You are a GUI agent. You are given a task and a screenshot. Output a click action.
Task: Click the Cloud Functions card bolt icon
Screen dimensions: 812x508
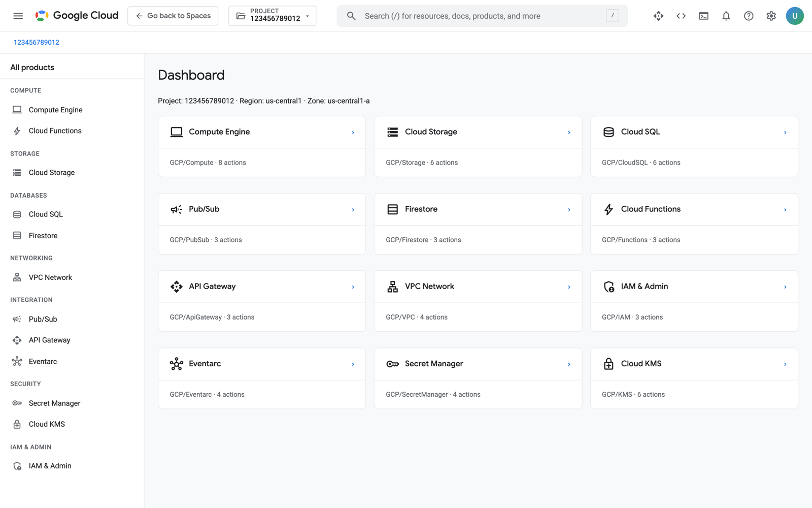(608, 209)
